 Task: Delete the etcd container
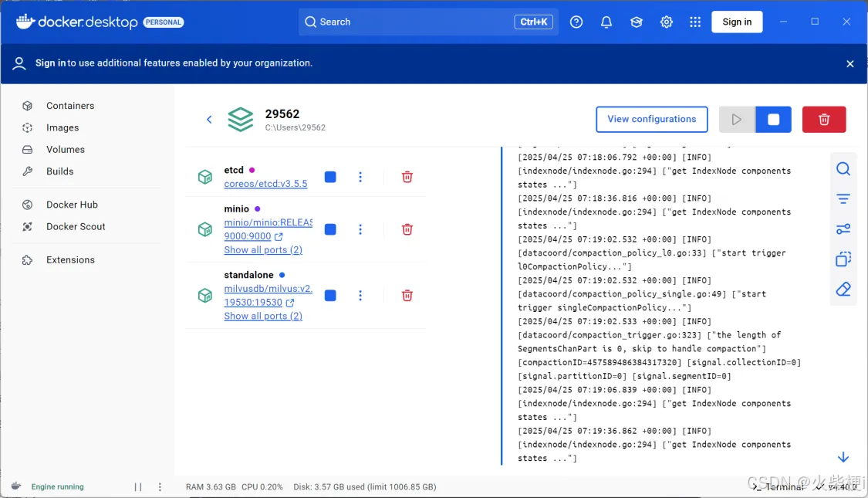(407, 177)
